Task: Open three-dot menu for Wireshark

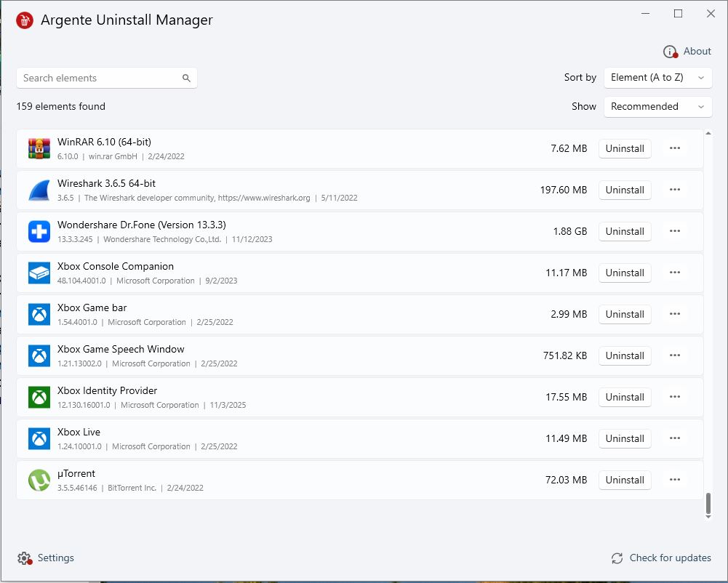Action: pyautogui.click(x=674, y=190)
